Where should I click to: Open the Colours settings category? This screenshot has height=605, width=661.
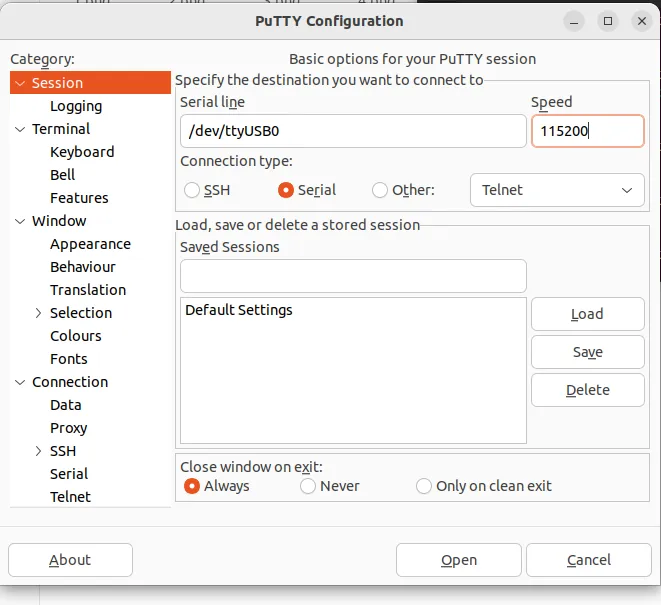75,336
